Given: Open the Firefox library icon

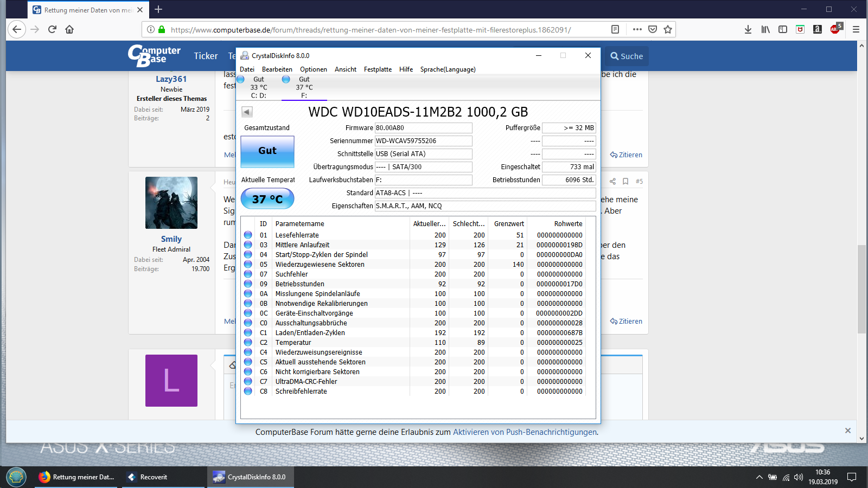Looking at the screenshot, I should [765, 29].
